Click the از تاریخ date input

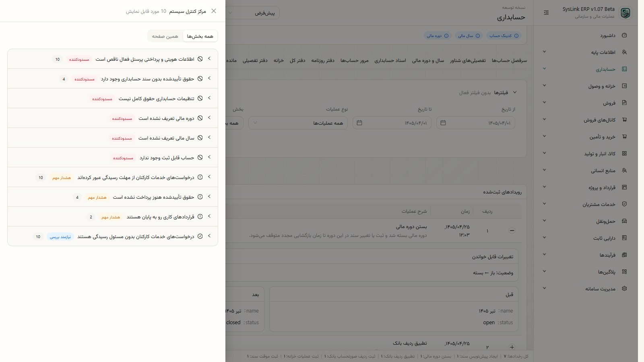[475, 123]
